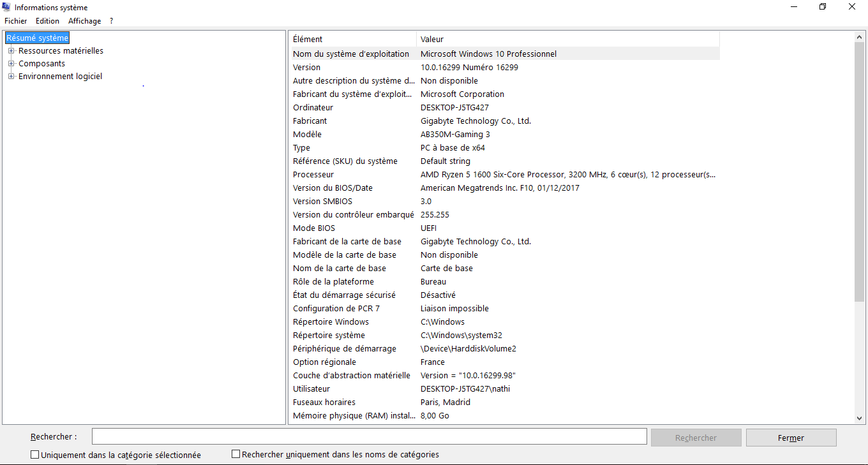Select Fabricant de la carte de base row

click(505, 241)
